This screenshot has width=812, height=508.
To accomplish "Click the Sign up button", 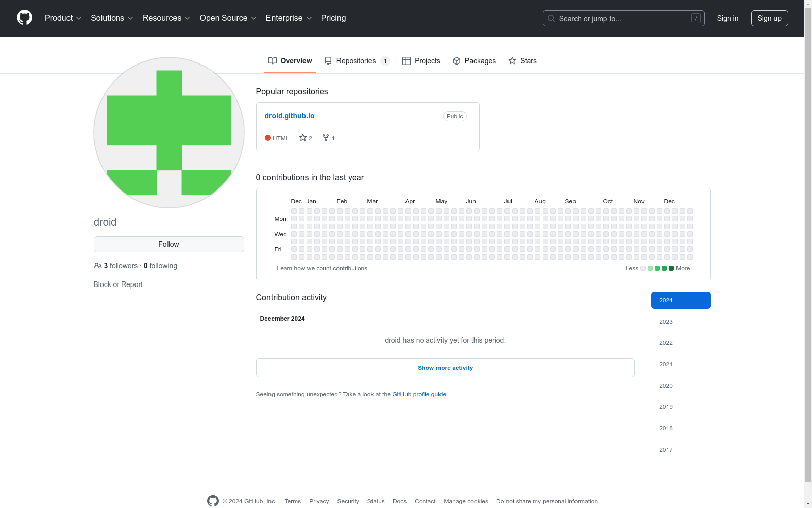I will click(769, 18).
